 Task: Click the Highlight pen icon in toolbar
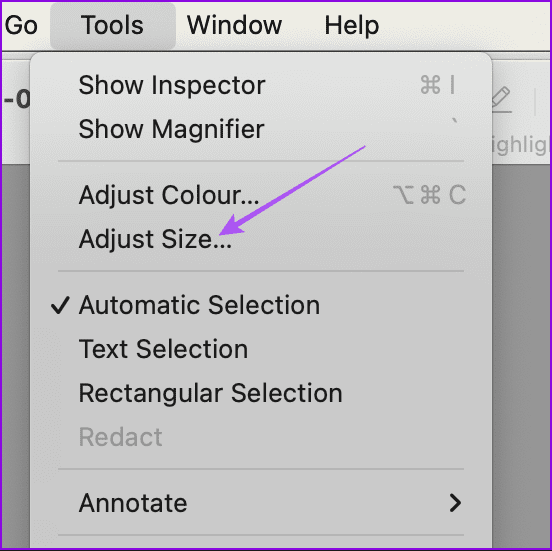pyautogui.click(x=502, y=99)
